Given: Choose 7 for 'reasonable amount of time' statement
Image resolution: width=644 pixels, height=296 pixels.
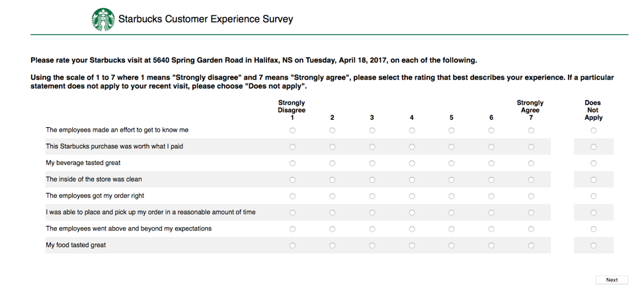Looking at the screenshot, I should coord(531,213).
